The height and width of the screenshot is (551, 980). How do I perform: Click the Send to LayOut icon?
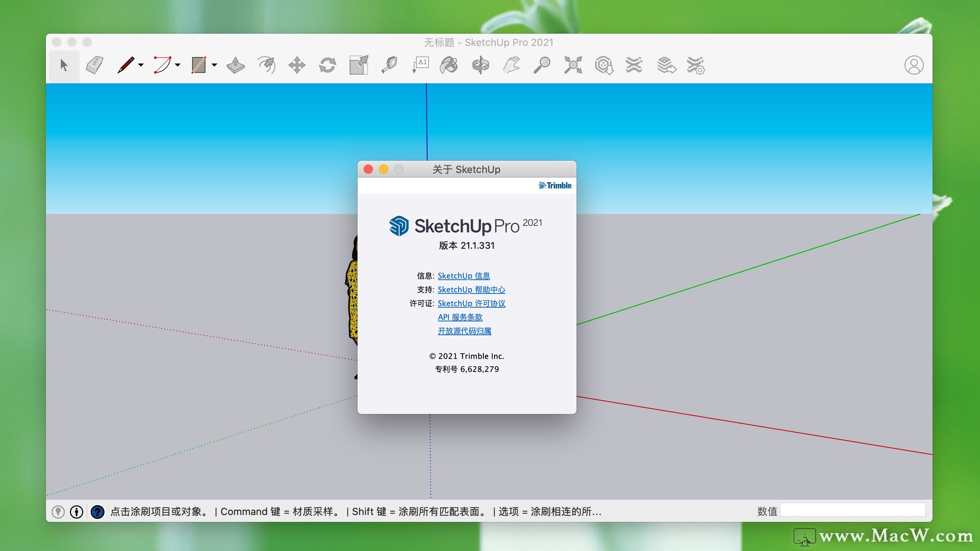(x=666, y=65)
